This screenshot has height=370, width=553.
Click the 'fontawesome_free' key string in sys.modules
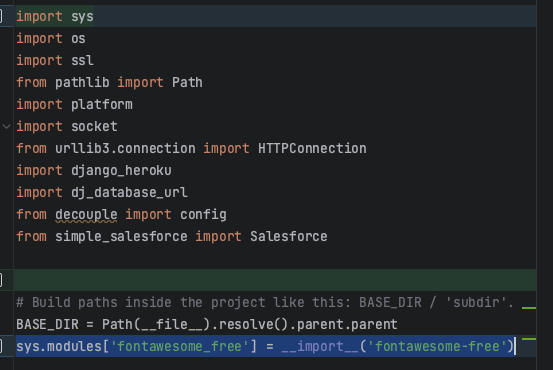click(x=180, y=346)
